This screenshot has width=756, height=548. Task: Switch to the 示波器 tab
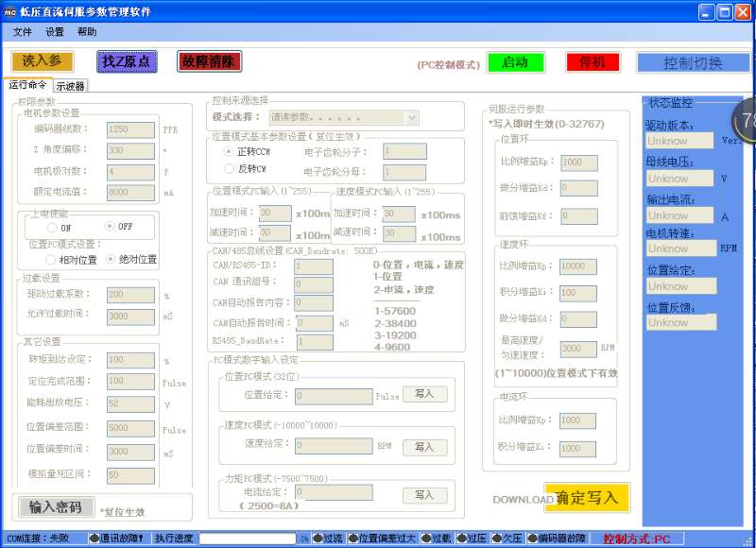70,86
